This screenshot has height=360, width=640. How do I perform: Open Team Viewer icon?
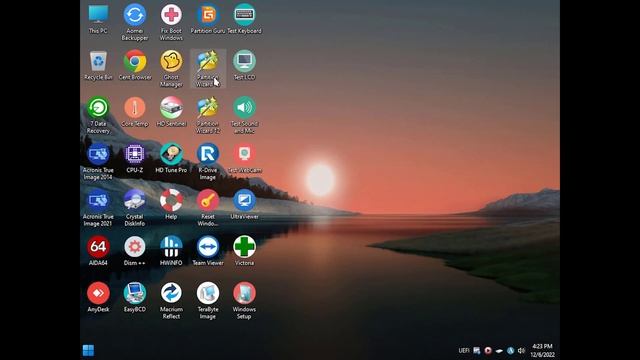208,251
